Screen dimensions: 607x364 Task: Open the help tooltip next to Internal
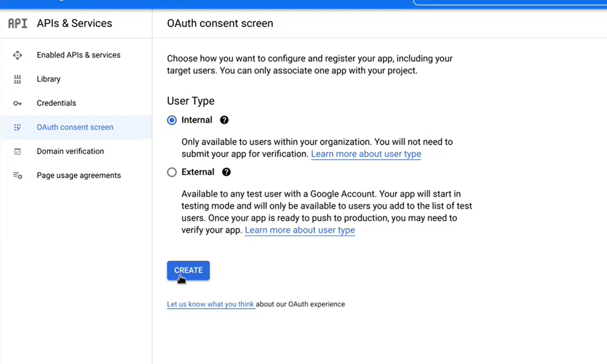[224, 120]
